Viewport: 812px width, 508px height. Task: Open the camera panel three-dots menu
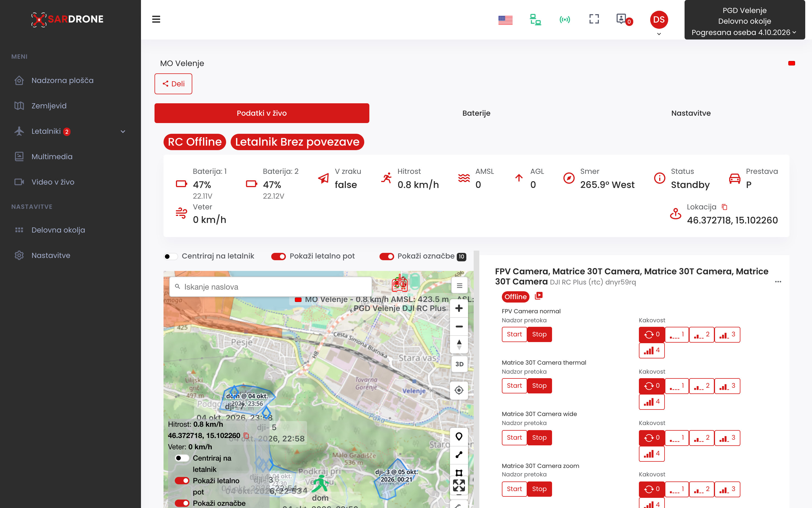tap(778, 282)
